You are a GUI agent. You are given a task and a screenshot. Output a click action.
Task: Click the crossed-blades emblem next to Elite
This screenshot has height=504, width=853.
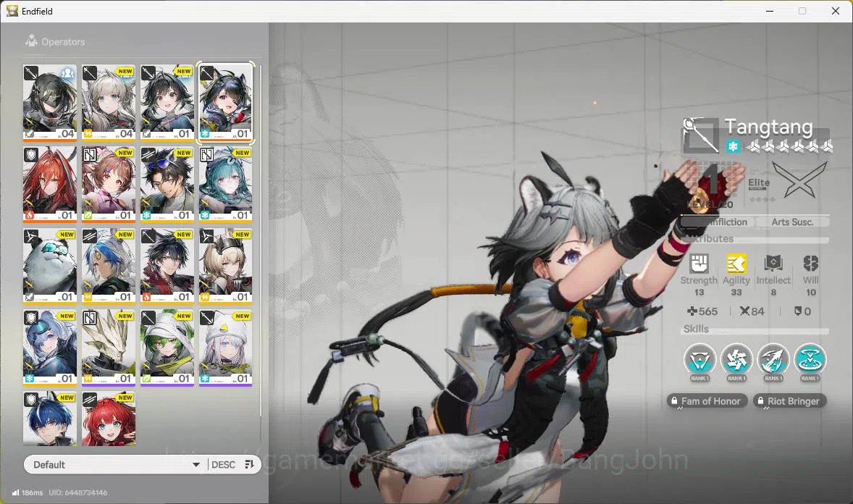pos(799,180)
